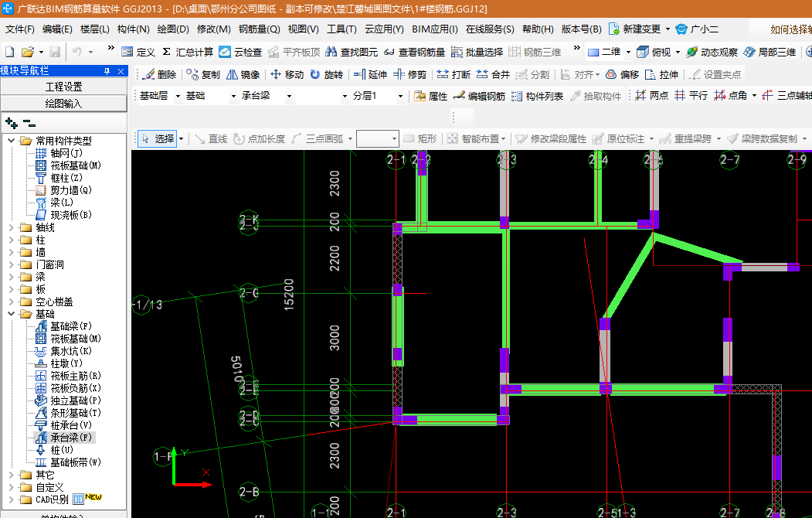The width and height of the screenshot is (812, 518).
Task: Click the new file icon
Action: click(x=9, y=52)
